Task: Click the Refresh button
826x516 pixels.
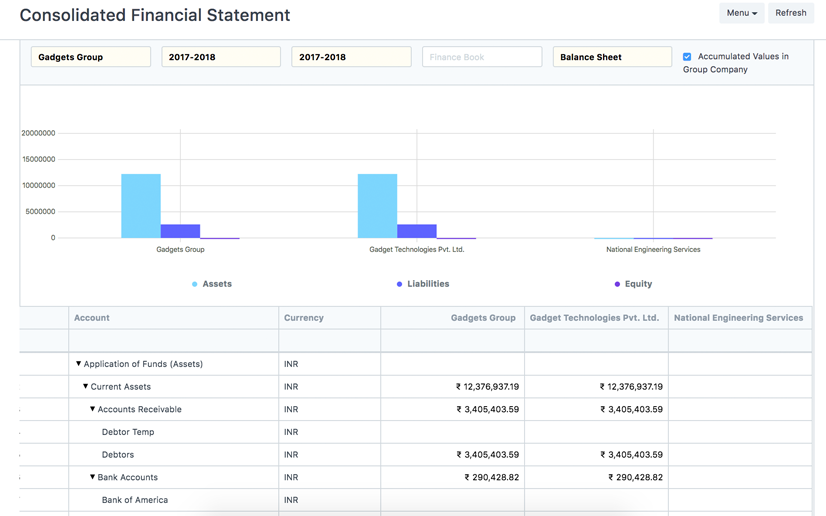Action: tap(790, 13)
